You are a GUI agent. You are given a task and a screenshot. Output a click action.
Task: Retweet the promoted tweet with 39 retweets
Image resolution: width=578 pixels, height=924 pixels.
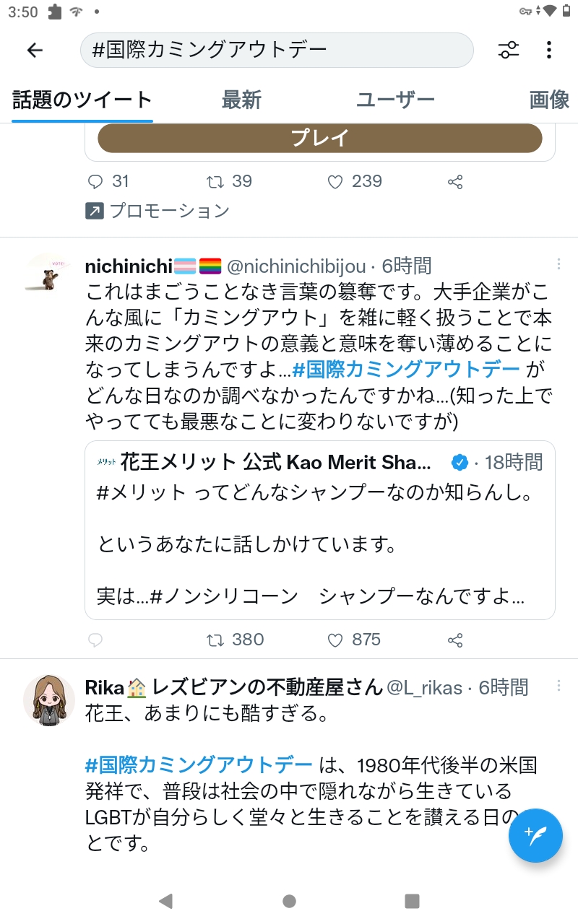pyautogui.click(x=215, y=182)
